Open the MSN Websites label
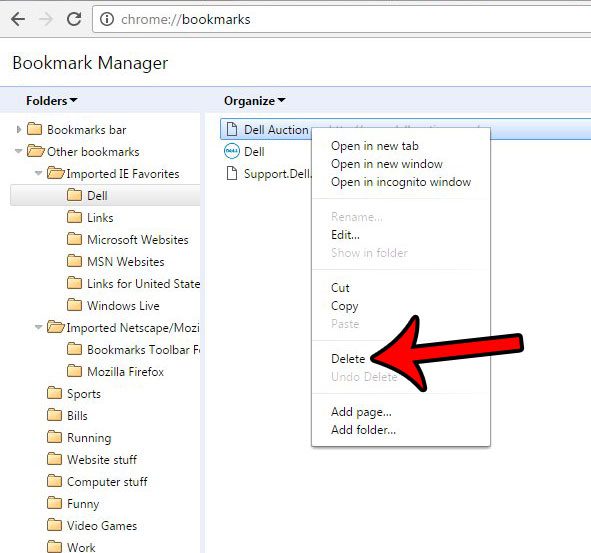591x553 pixels. click(x=126, y=262)
